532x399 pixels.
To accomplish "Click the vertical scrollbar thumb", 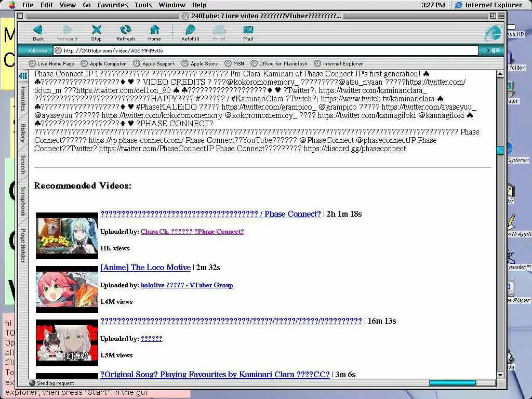I will click(500, 151).
